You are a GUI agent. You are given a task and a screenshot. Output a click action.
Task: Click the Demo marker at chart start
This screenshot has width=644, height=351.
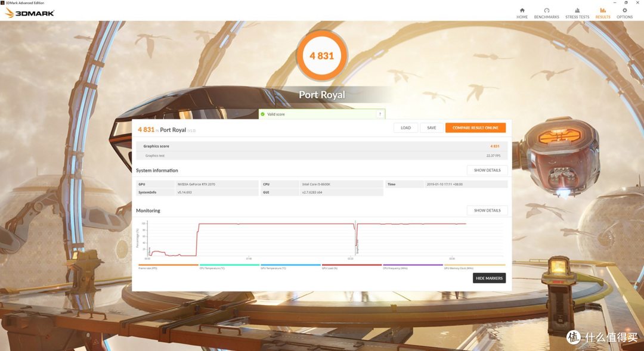tap(150, 250)
